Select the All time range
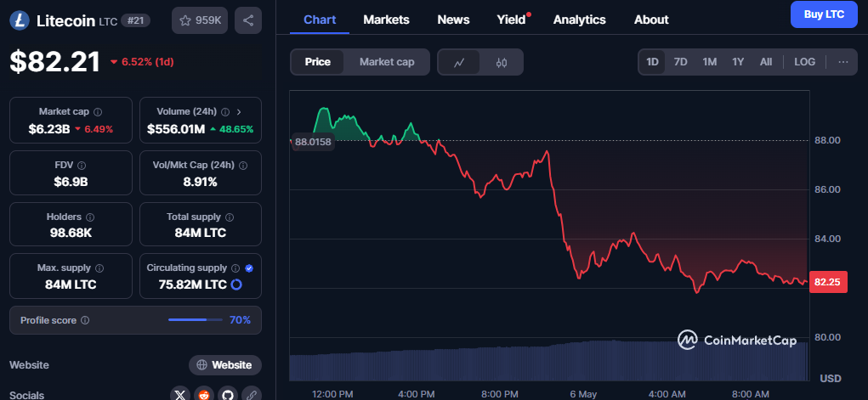 [766, 62]
